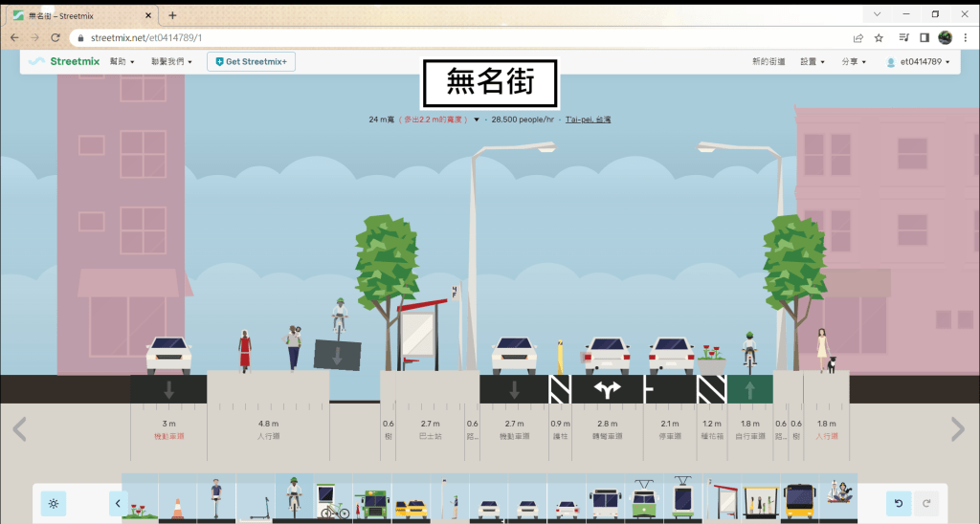This screenshot has height=524, width=980.
Task: Click the browser share page icon
Action: pyautogui.click(x=858, y=38)
